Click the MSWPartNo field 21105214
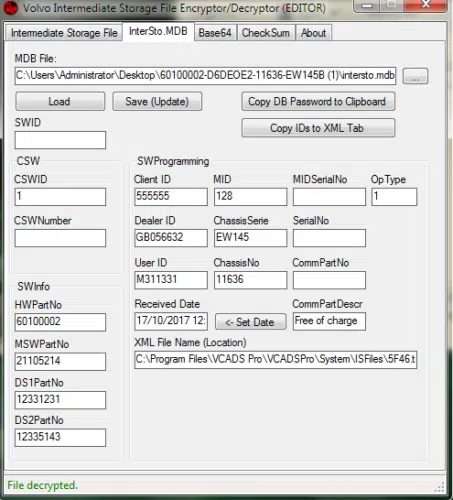This screenshot has height=500, width=453. coord(60,361)
